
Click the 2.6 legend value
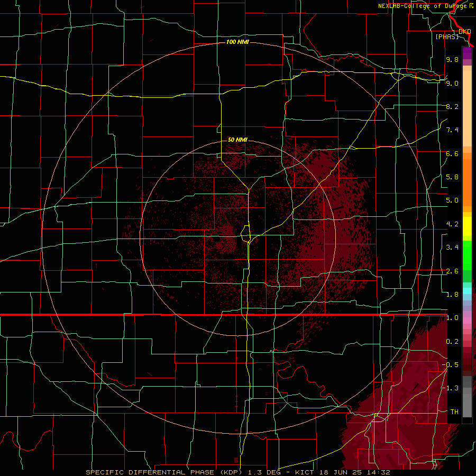(x=452, y=271)
